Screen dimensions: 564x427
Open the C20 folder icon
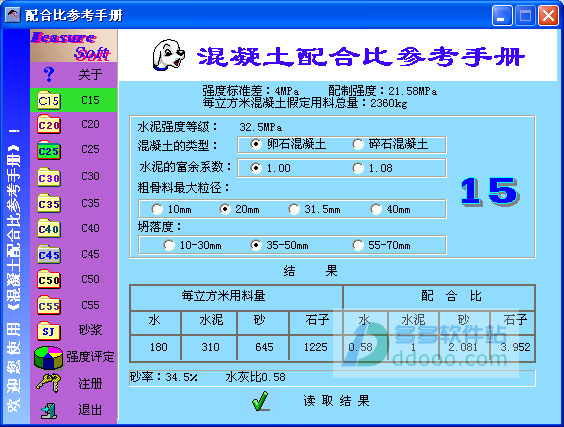coord(49,124)
